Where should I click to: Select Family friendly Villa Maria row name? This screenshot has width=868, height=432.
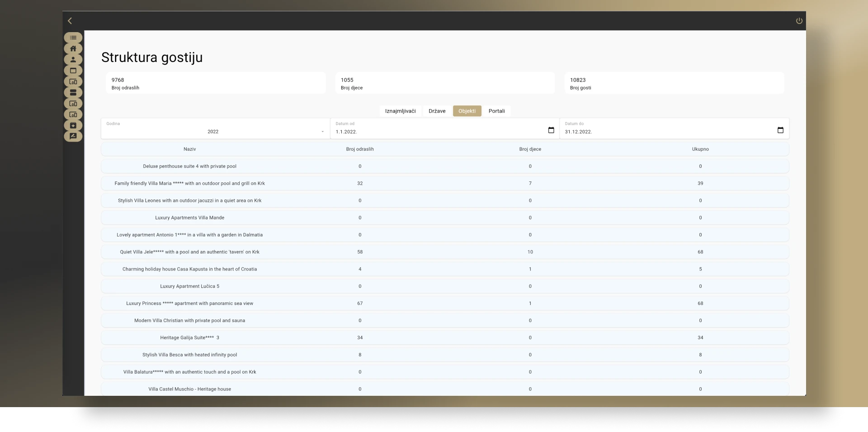190,184
